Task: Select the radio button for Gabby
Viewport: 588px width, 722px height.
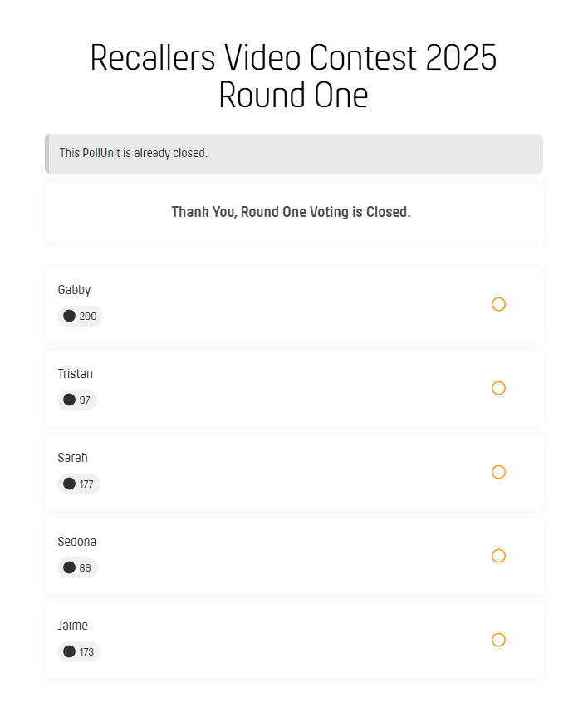Action: click(x=498, y=304)
